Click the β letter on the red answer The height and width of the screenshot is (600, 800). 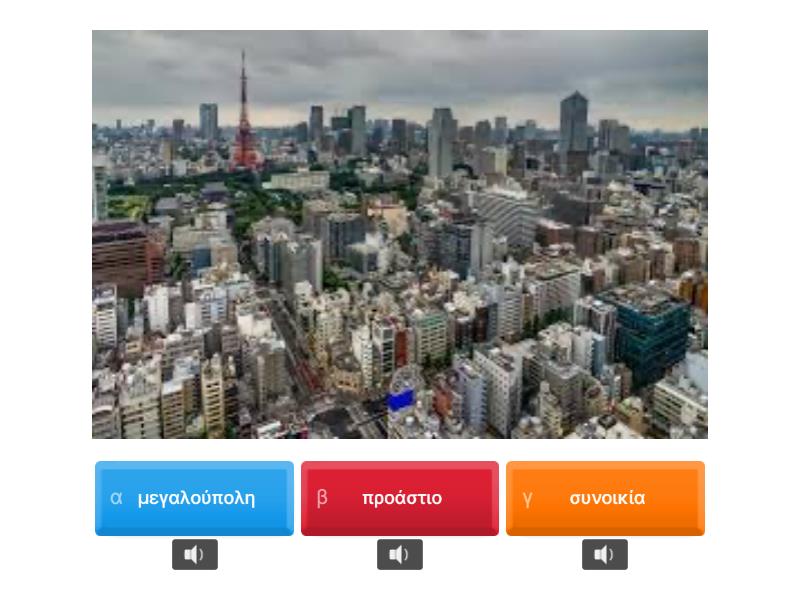click(322, 497)
